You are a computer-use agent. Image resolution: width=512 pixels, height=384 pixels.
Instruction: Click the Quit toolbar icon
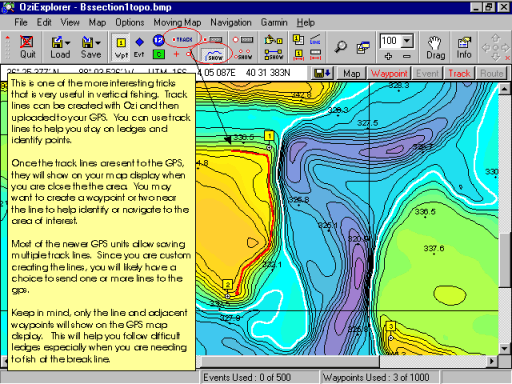[x=27, y=47]
